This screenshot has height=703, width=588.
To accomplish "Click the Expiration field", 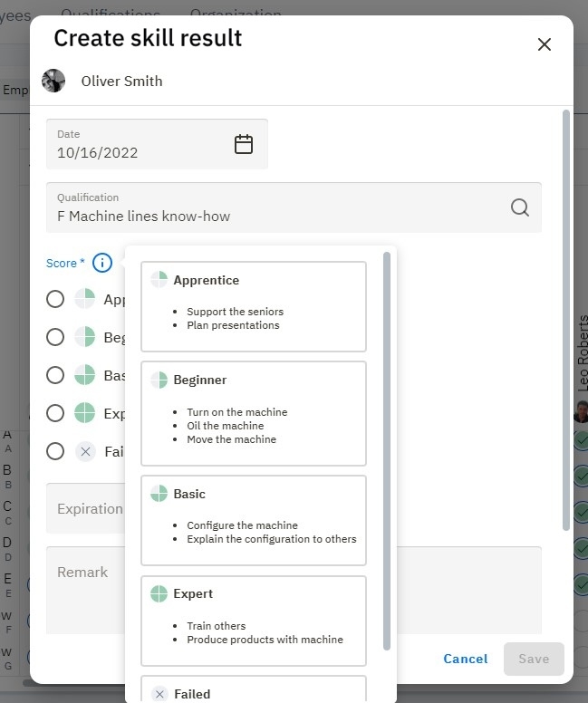I will 86,508.
